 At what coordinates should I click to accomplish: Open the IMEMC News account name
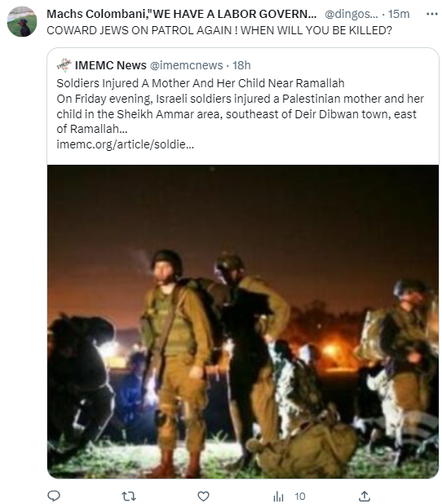point(111,65)
